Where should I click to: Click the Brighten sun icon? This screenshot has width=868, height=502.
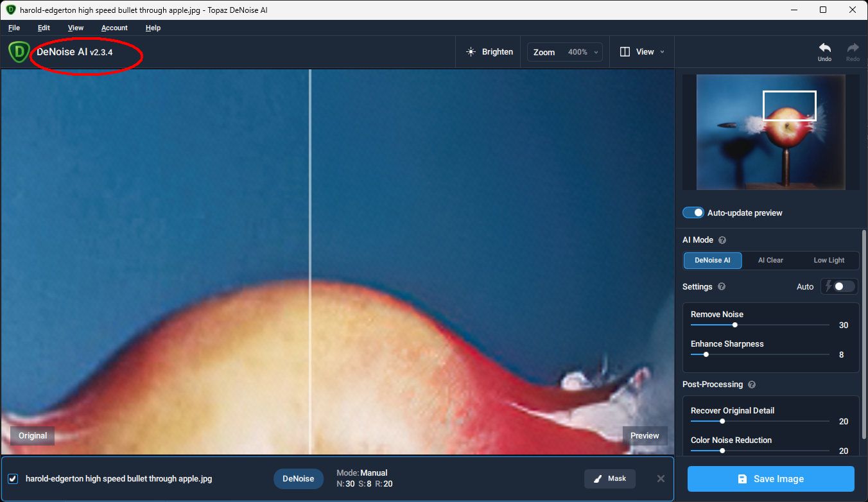(x=471, y=52)
